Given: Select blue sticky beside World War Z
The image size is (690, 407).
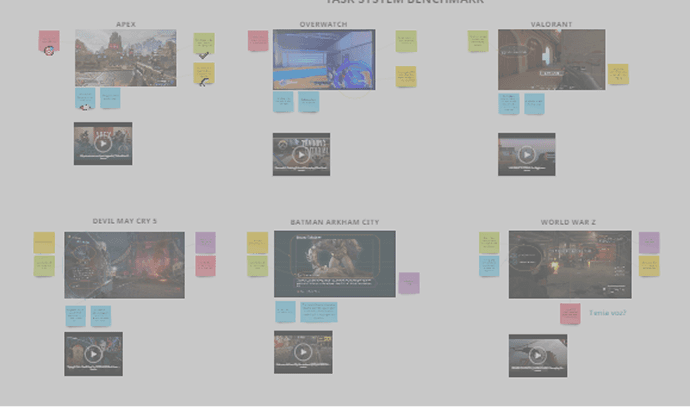Looking at the screenshot, I should 489,266.
